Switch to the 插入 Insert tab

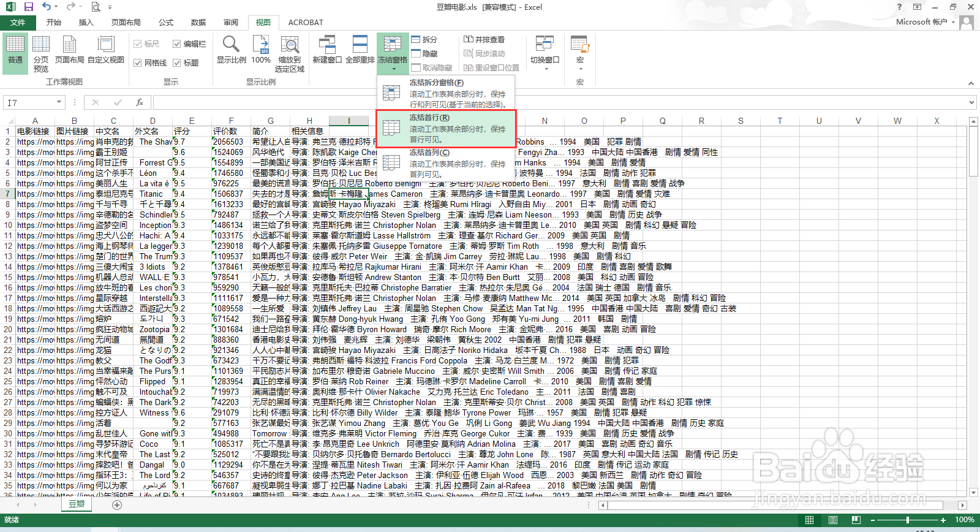click(x=86, y=23)
